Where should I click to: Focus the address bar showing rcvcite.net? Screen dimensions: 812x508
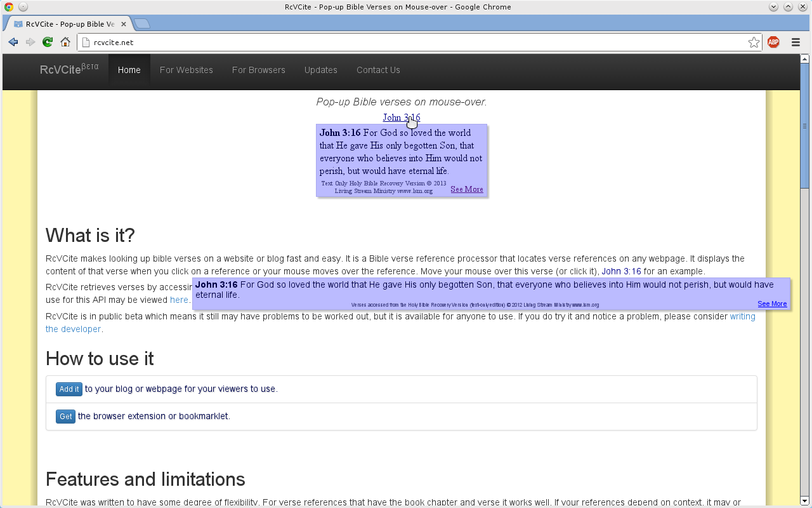tap(419, 43)
